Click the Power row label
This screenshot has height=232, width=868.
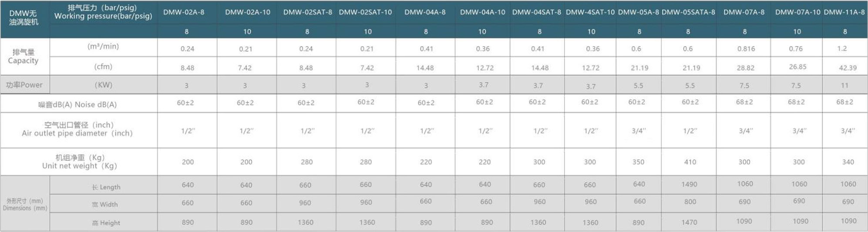click(24, 85)
